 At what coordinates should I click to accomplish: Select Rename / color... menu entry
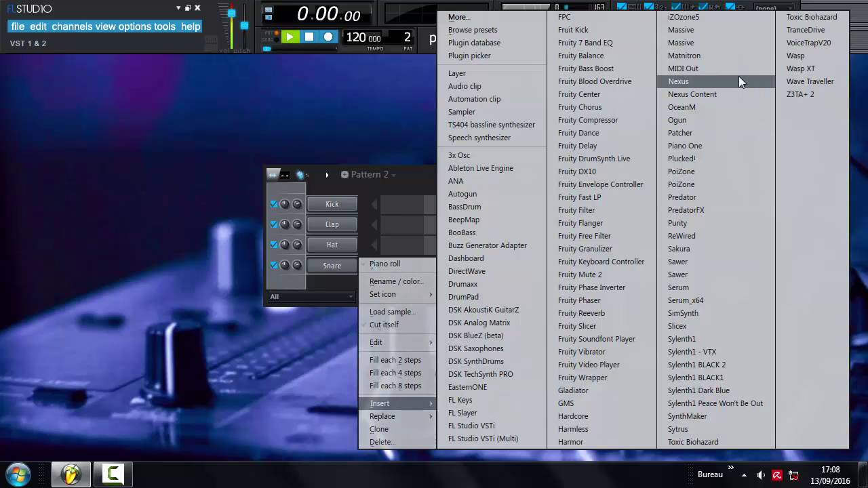pyautogui.click(x=397, y=281)
